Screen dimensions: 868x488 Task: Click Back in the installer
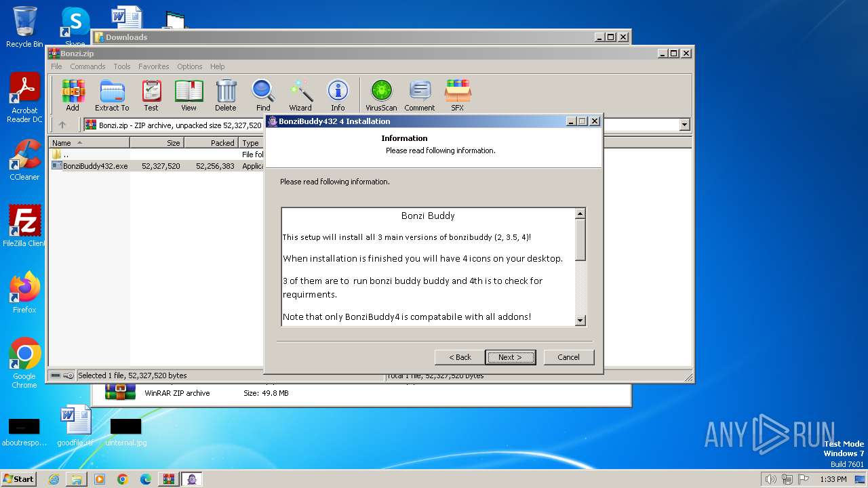click(460, 357)
